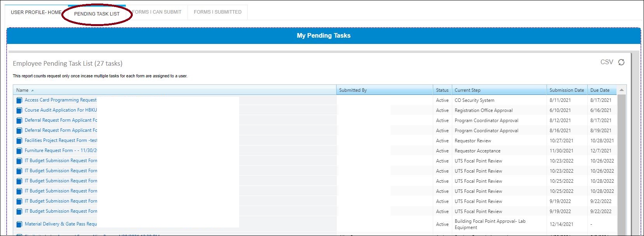Image resolution: width=644 pixels, height=236 pixels.
Task: Switch to the Pending Task List tab
Action: click(97, 14)
